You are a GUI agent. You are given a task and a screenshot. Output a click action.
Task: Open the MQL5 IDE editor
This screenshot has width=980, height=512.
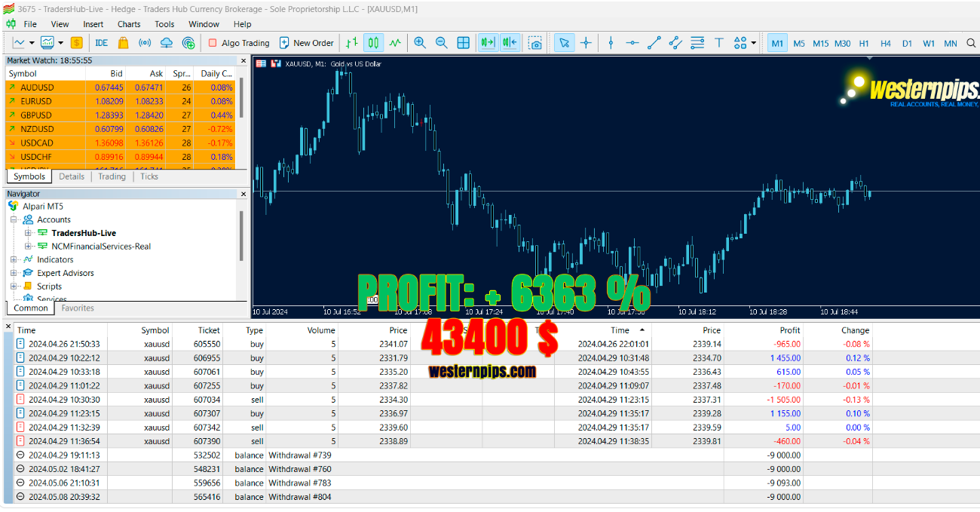click(102, 43)
